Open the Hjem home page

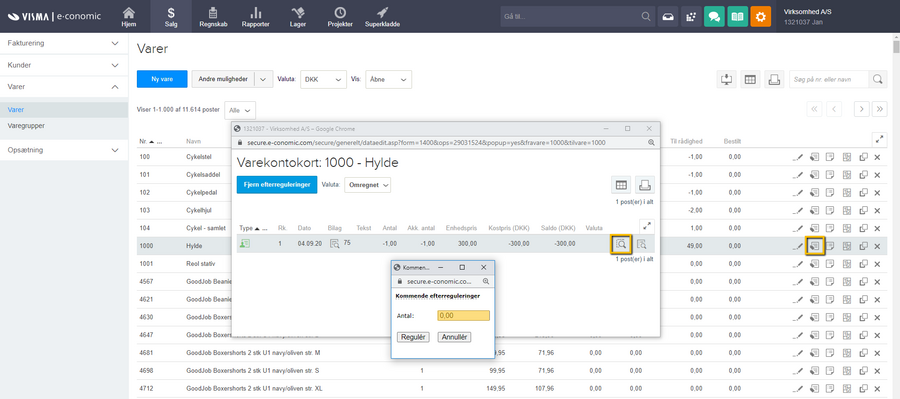point(129,17)
